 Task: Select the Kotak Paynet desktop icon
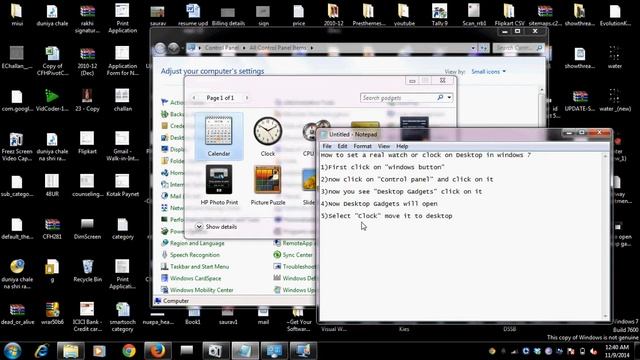pyautogui.click(x=122, y=186)
